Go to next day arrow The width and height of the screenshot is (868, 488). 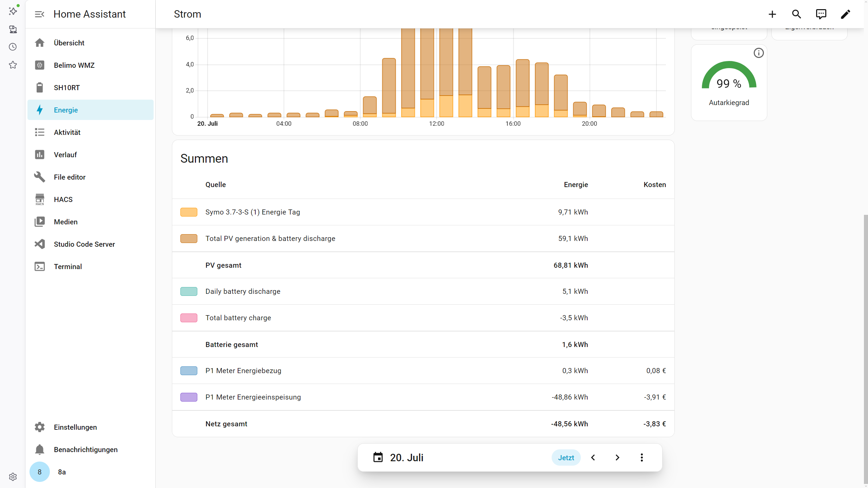[617, 457]
